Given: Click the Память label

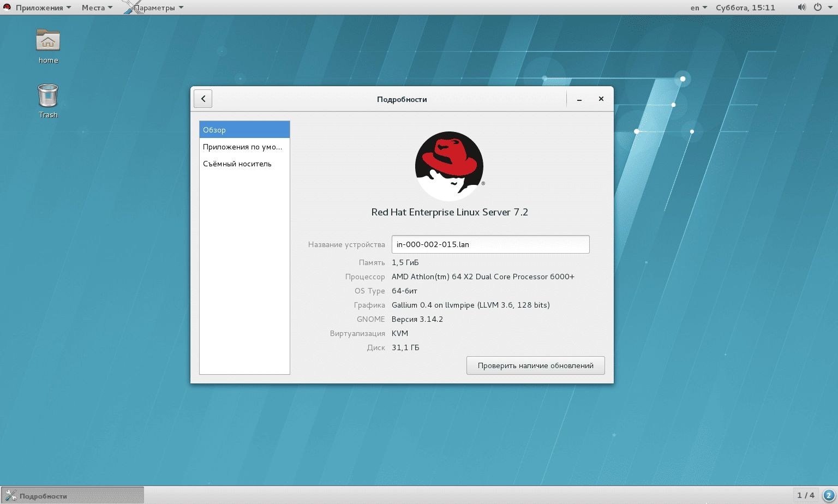Looking at the screenshot, I should tap(372, 262).
